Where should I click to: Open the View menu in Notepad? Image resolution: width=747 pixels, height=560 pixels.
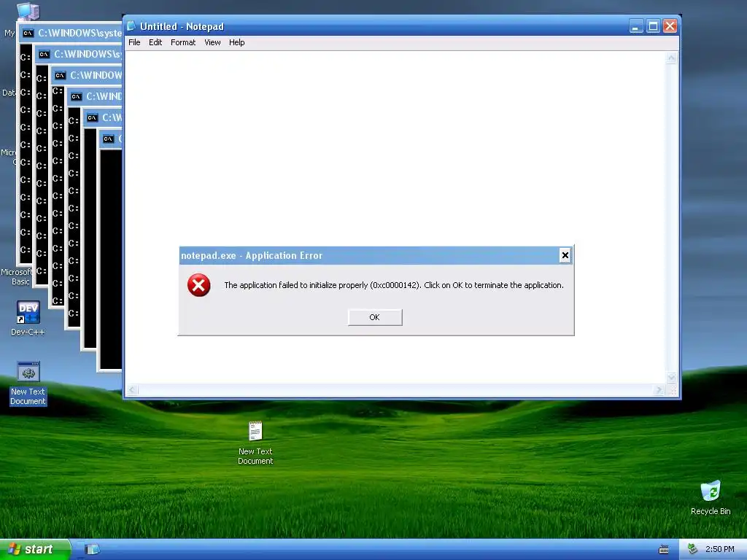click(x=212, y=42)
